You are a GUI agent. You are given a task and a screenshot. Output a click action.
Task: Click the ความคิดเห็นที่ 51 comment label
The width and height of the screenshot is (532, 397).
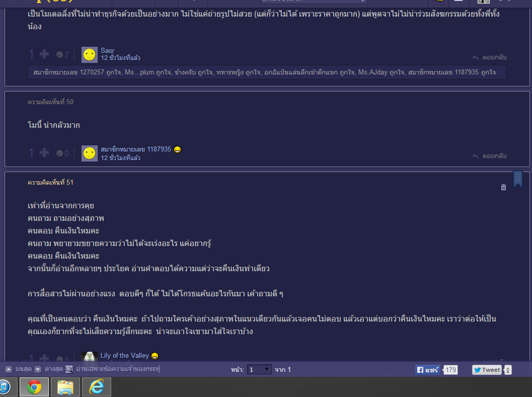50,182
